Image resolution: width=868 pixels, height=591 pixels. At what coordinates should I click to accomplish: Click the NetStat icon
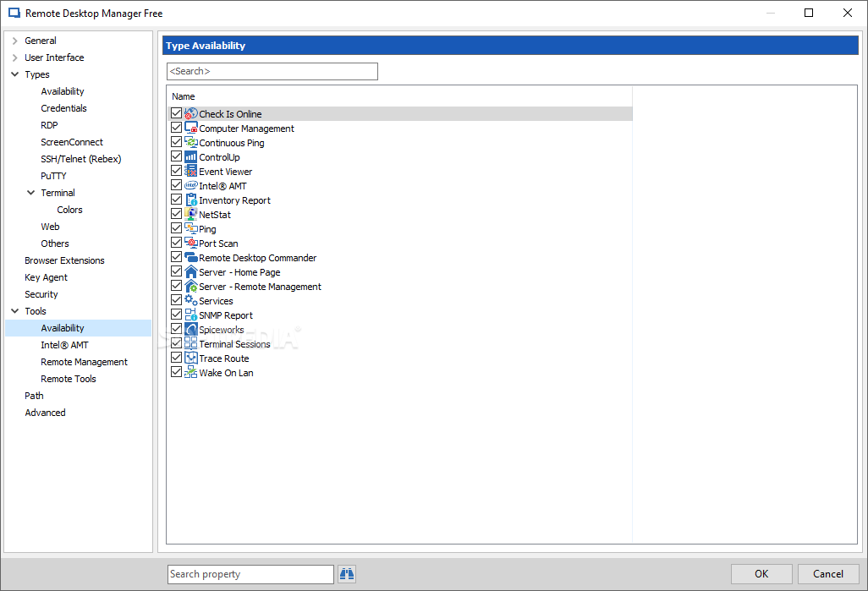click(191, 214)
